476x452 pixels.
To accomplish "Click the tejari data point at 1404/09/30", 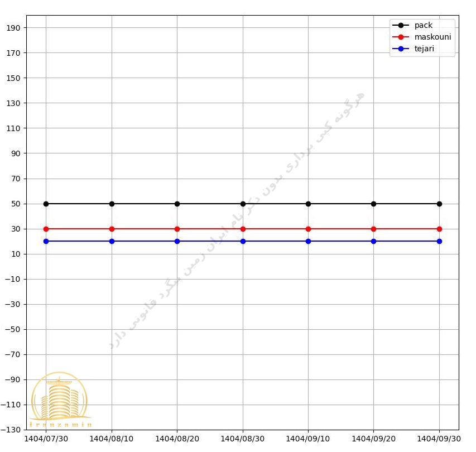I will tap(439, 241).
